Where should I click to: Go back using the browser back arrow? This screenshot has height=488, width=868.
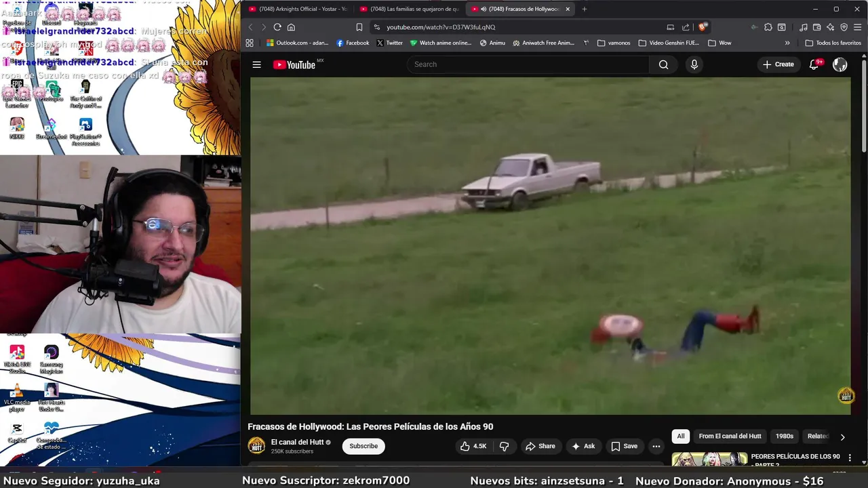pos(250,27)
